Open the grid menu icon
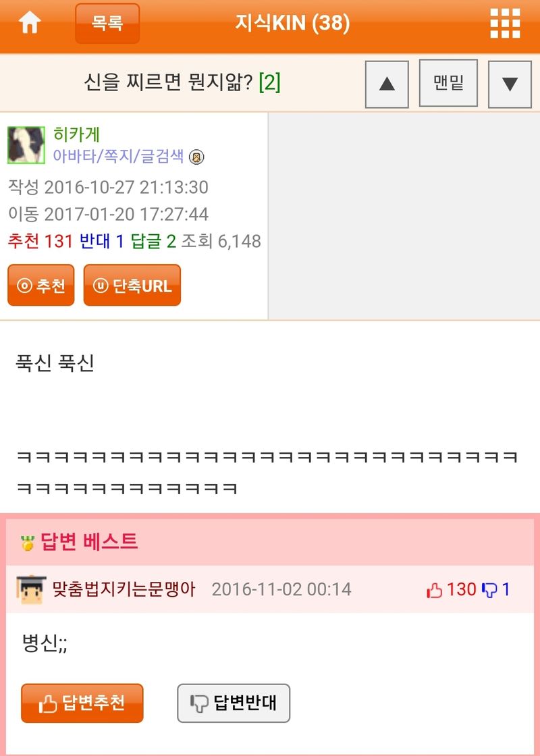The width and height of the screenshot is (540, 756). pos(505,23)
